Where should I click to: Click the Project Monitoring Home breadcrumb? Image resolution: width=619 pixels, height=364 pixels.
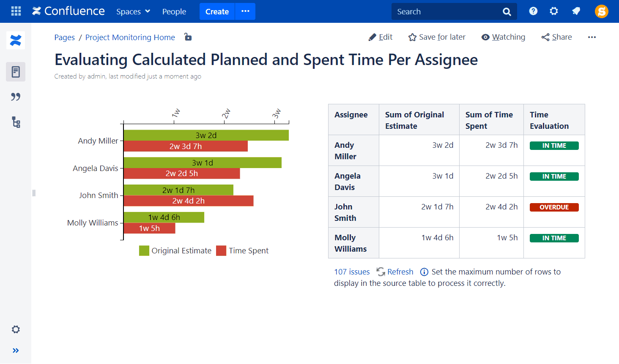(x=130, y=37)
